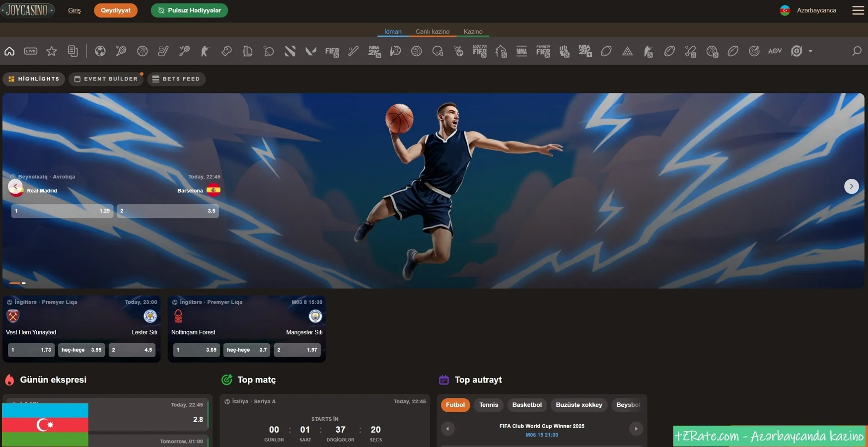Select the Darts target icon
868x447 pixels.
(x=754, y=51)
